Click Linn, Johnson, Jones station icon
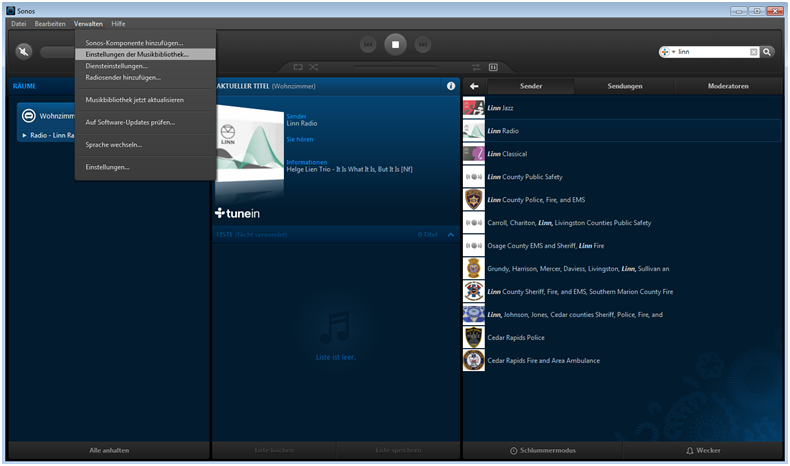Image resolution: width=790 pixels, height=466 pixels. pyautogui.click(x=474, y=315)
